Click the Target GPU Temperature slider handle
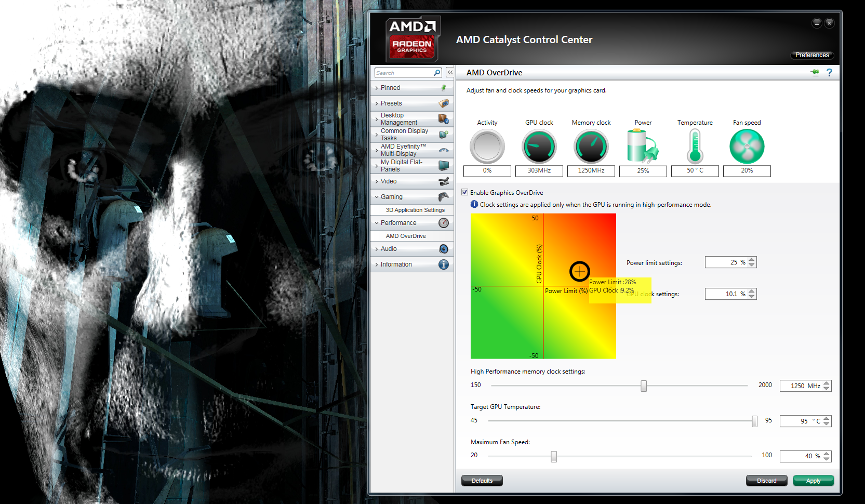The height and width of the screenshot is (504, 865). (x=754, y=421)
